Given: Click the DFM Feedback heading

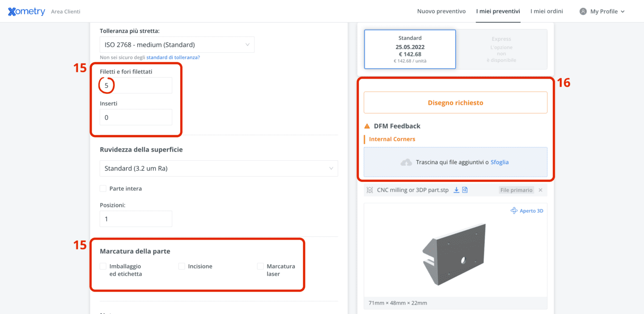Looking at the screenshot, I should pos(397,126).
